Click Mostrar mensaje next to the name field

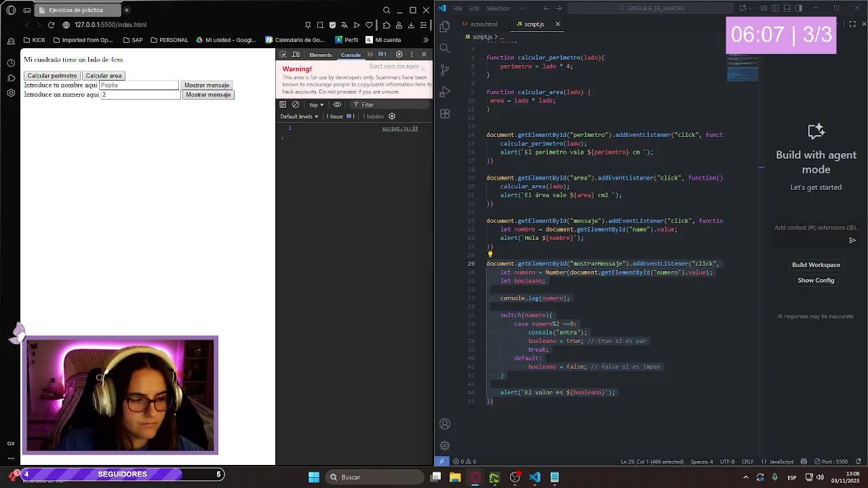pyautogui.click(x=207, y=85)
